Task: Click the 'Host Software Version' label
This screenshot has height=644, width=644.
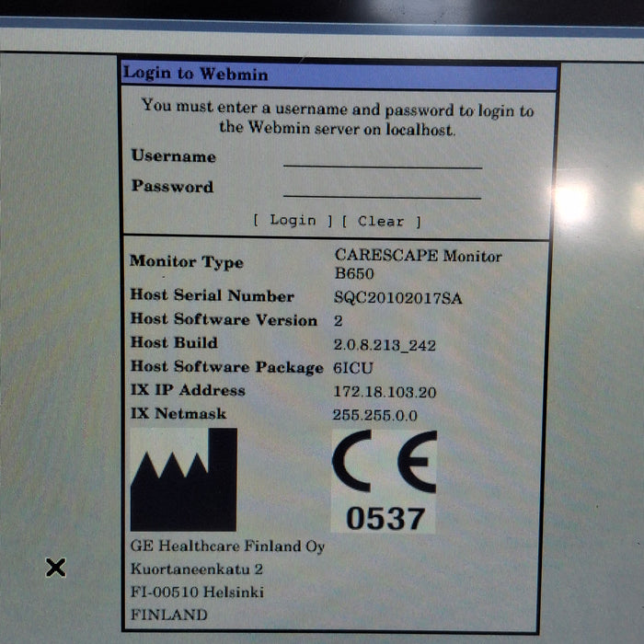Action: [x=224, y=319]
